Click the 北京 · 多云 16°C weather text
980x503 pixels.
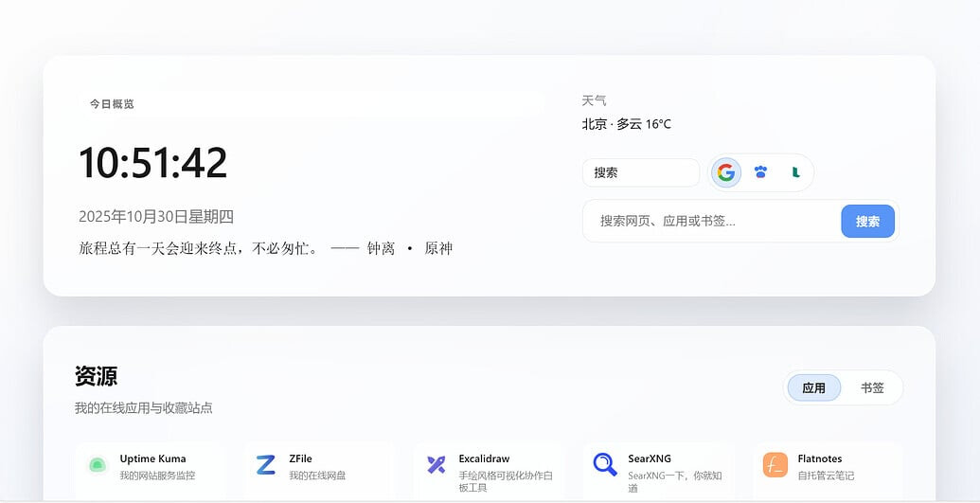(x=626, y=124)
